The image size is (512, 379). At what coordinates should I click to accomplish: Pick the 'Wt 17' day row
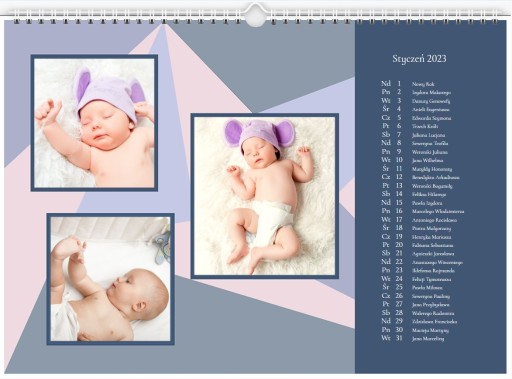419,220
